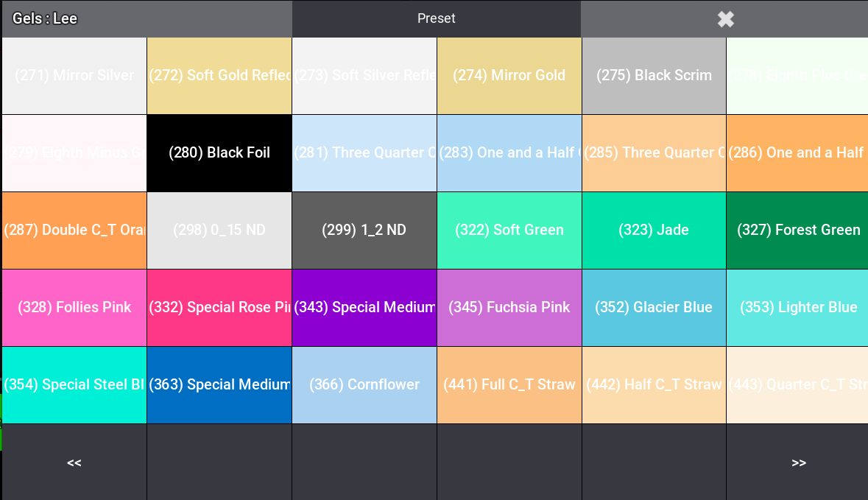Pick the (345) Fuchsia Pink swatch
Viewport: 868px width, 500px height.
pos(509,308)
